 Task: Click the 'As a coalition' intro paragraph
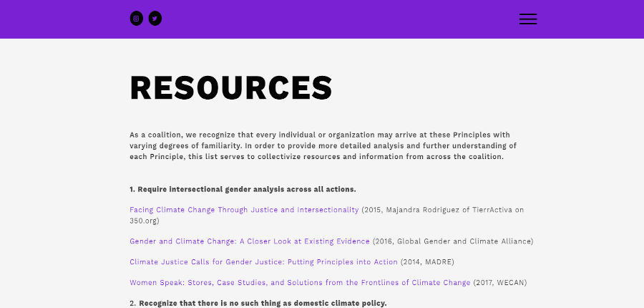(x=322, y=145)
